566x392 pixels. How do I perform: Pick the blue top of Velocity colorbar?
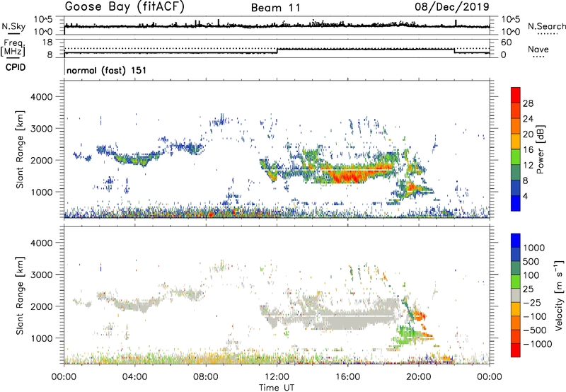tap(516, 241)
